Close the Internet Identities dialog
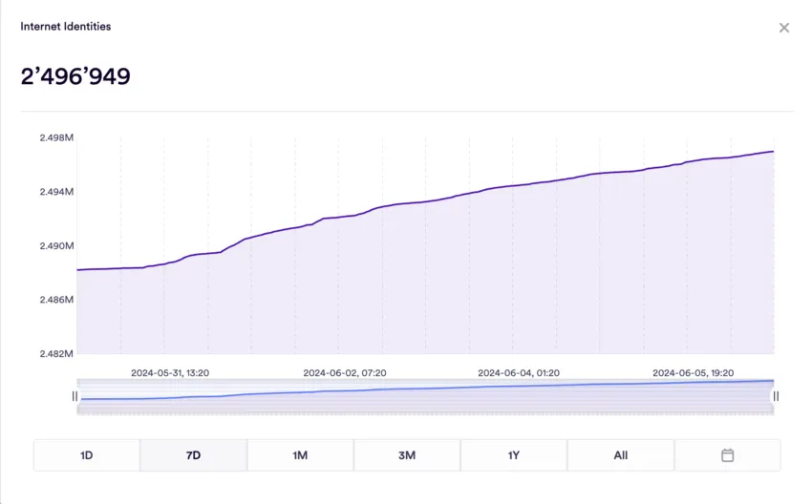 (x=784, y=28)
